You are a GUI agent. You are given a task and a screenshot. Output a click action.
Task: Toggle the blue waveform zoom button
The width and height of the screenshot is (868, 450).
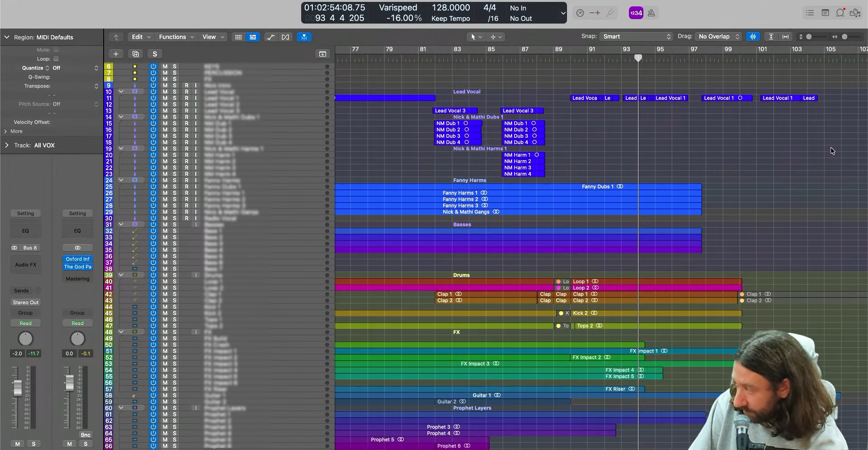pos(753,37)
